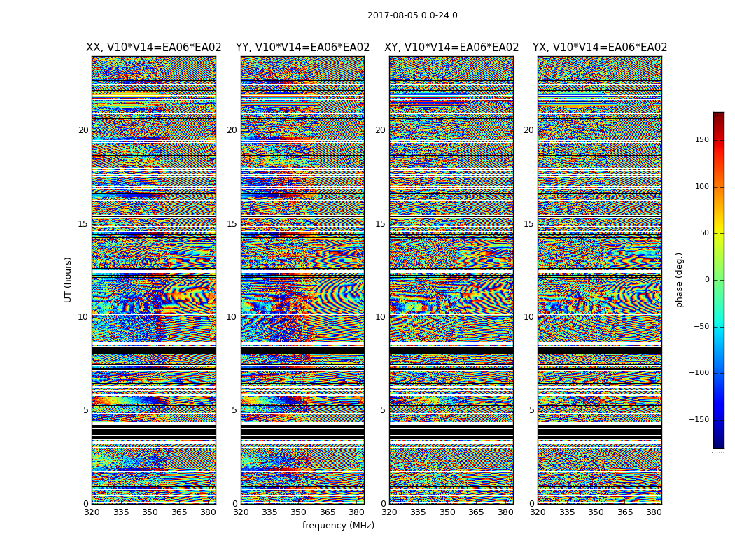Click the 15 hour tick beside YY panel
The width and height of the screenshot is (735, 560).
pyautogui.click(x=232, y=224)
